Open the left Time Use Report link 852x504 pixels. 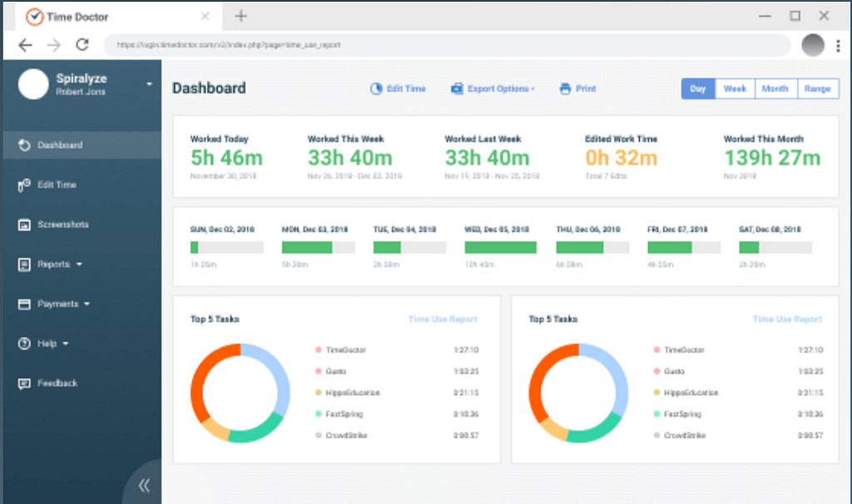pos(443,319)
